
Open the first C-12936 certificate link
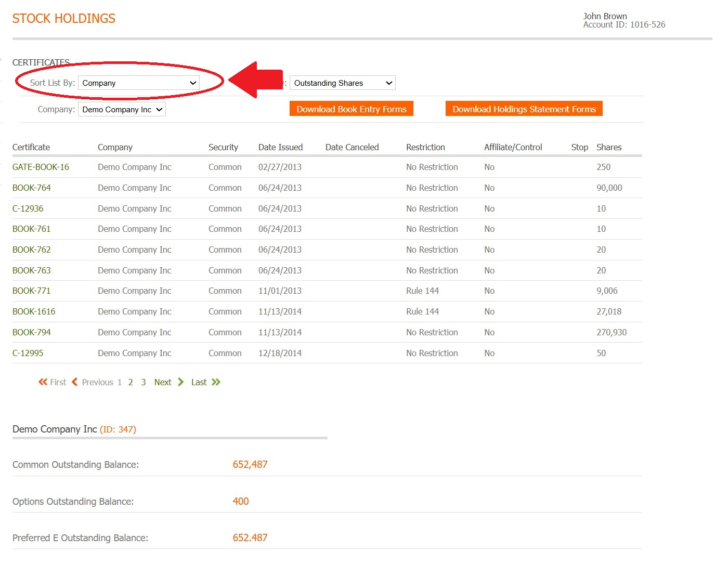coord(28,209)
